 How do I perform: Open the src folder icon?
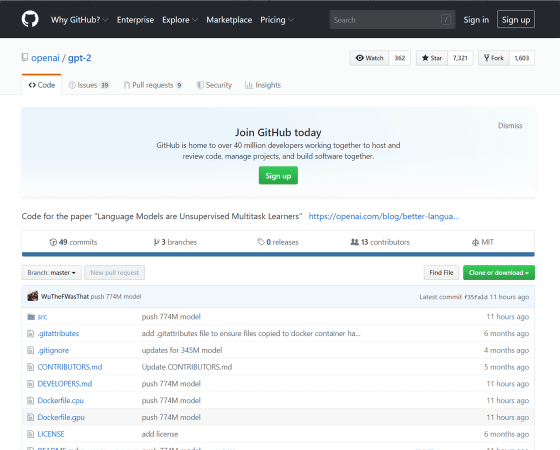pos(31,317)
